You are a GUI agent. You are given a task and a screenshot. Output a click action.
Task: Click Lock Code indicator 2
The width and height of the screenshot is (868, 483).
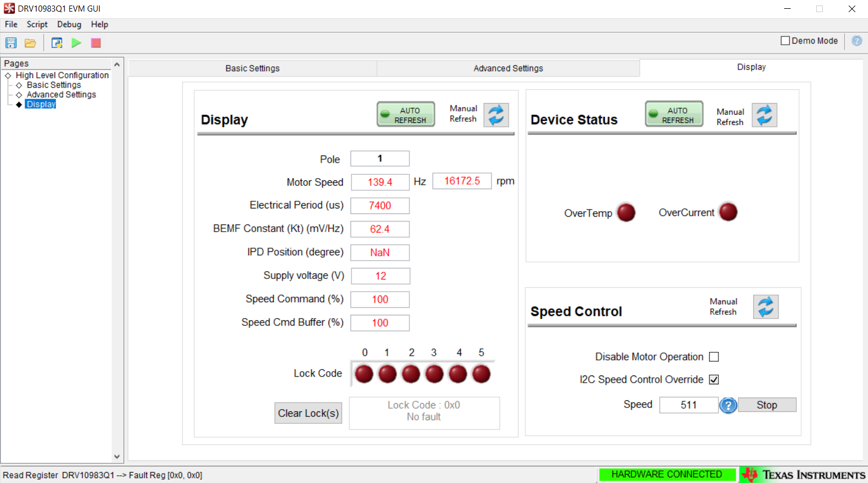pos(411,374)
